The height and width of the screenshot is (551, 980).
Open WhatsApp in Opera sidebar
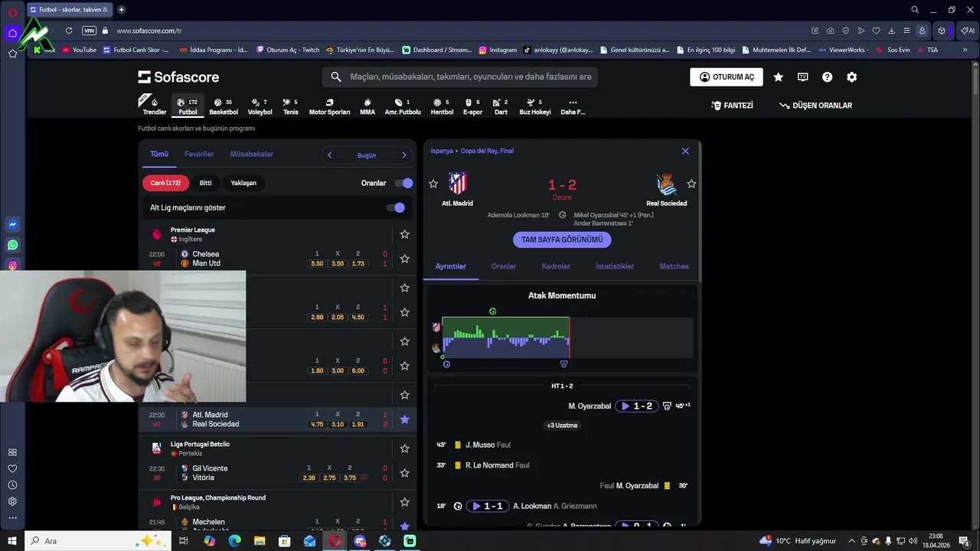(x=12, y=245)
